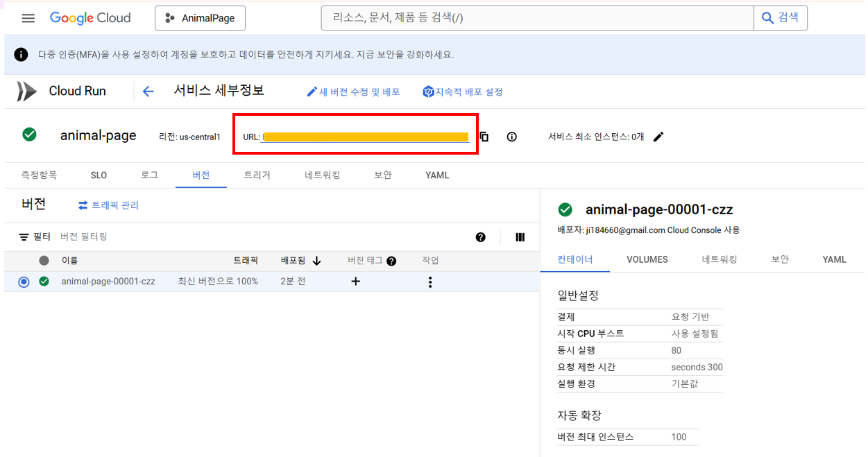Sort revisions by 이름 column
Screen dimensions: 868x457
[69, 261]
